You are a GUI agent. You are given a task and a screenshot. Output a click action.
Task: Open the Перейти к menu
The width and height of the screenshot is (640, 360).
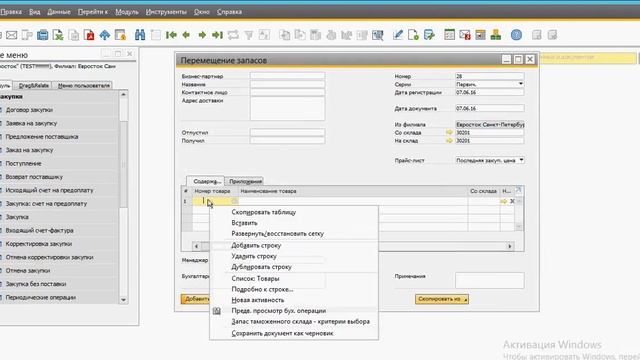pyautogui.click(x=93, y=12)
